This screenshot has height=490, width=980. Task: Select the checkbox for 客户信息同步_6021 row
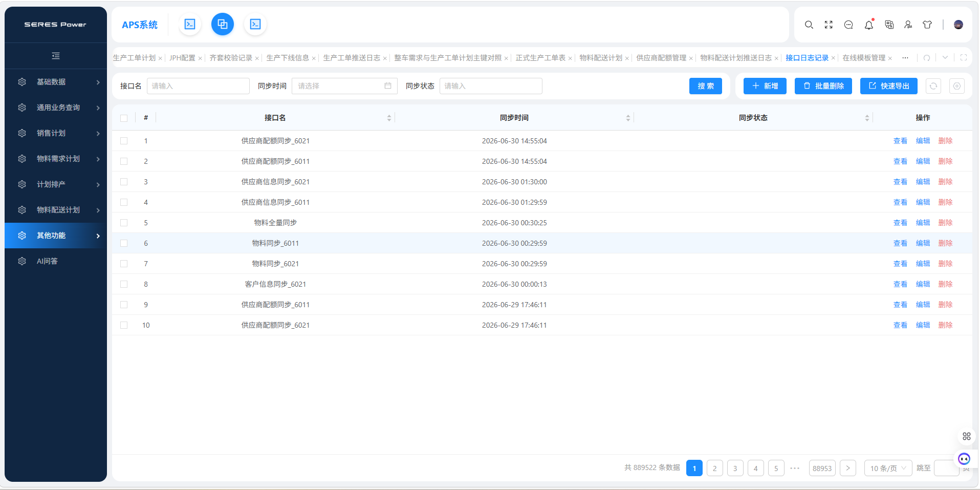[x=124, y=284]
